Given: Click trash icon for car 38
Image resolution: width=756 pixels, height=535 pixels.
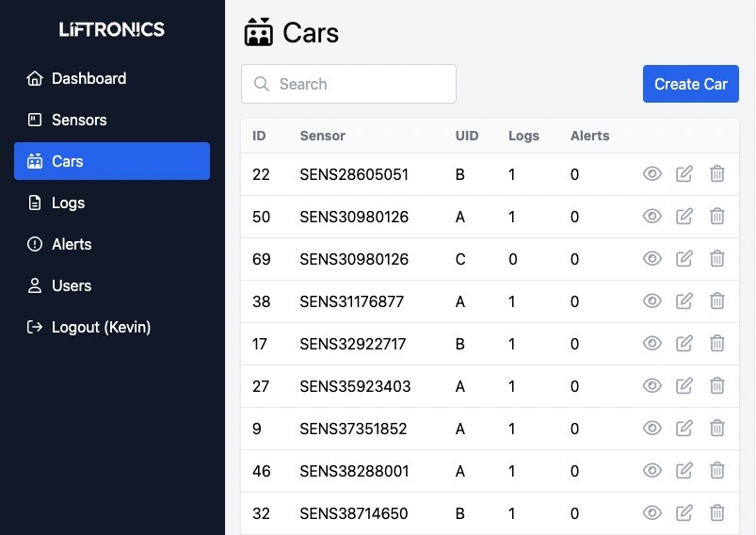Looking at the screenshot, I should coord(716,301).
